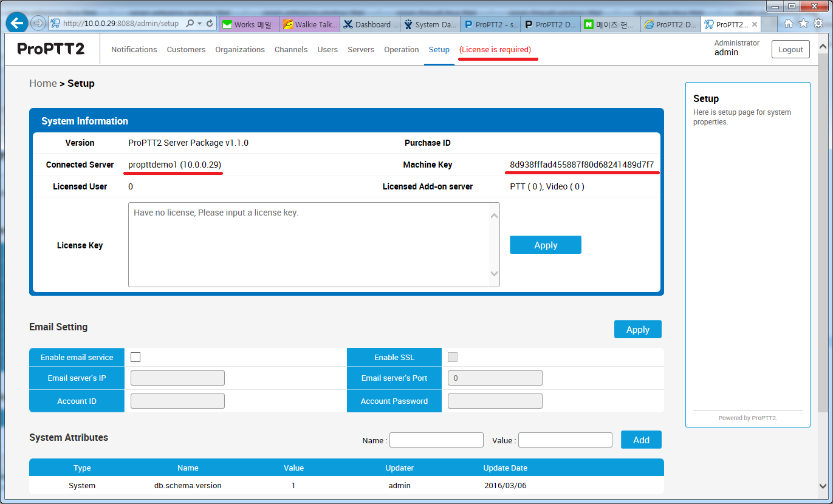Click the browser back arrow button

click(17, 23)
